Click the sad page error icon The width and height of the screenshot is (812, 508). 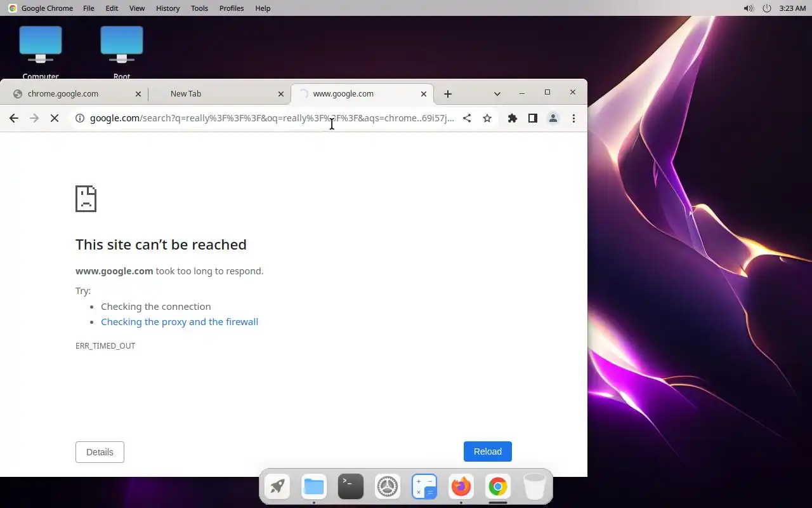[x=86, y=199]
